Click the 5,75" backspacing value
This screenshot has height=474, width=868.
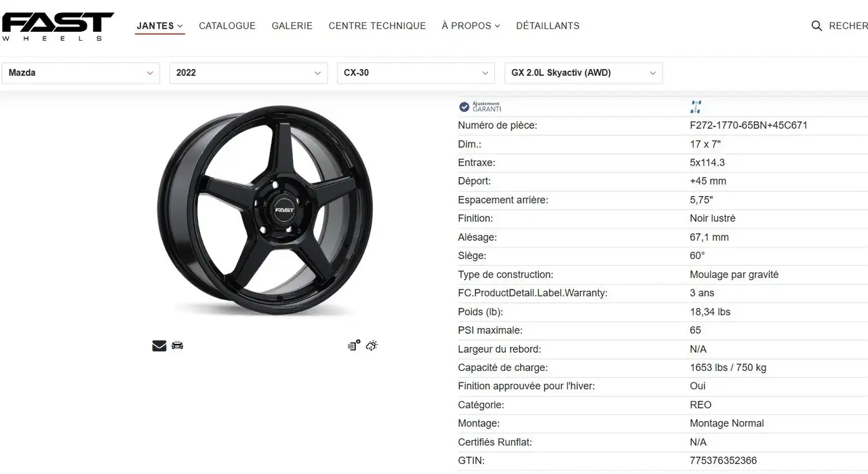coord(701,200)
